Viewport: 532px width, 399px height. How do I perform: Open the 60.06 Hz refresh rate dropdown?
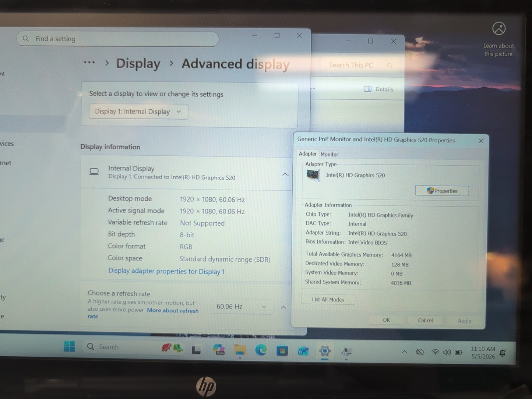tap(242, 307)
